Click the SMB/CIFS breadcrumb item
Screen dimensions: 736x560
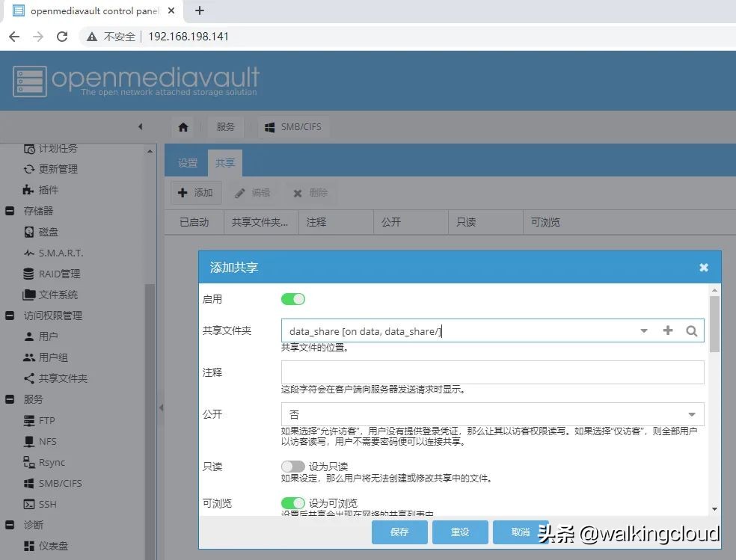click(293, 126)
